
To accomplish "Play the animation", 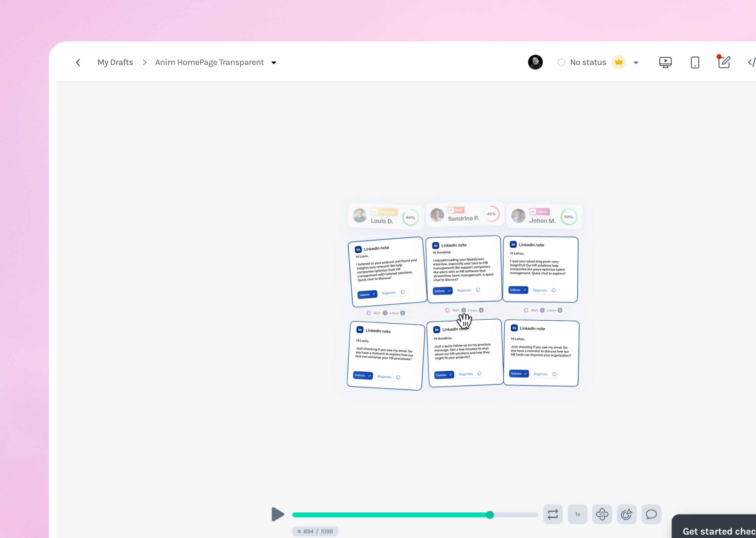I will pos(278,514).
